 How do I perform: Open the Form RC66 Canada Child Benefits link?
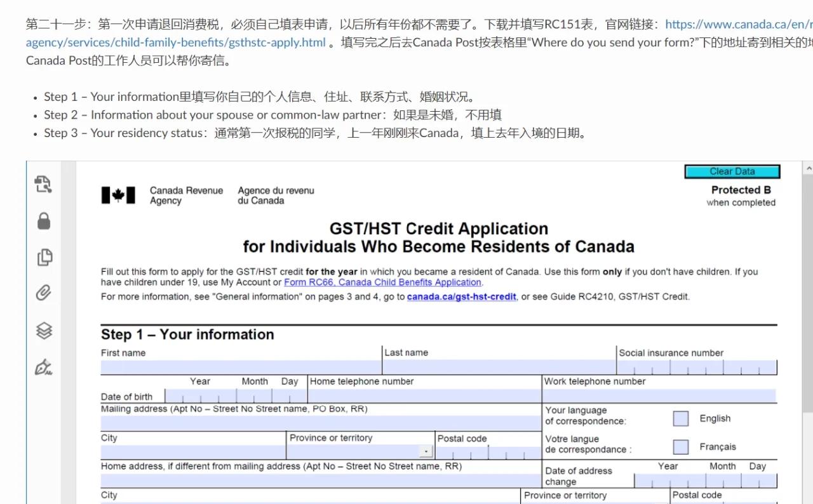382,282
